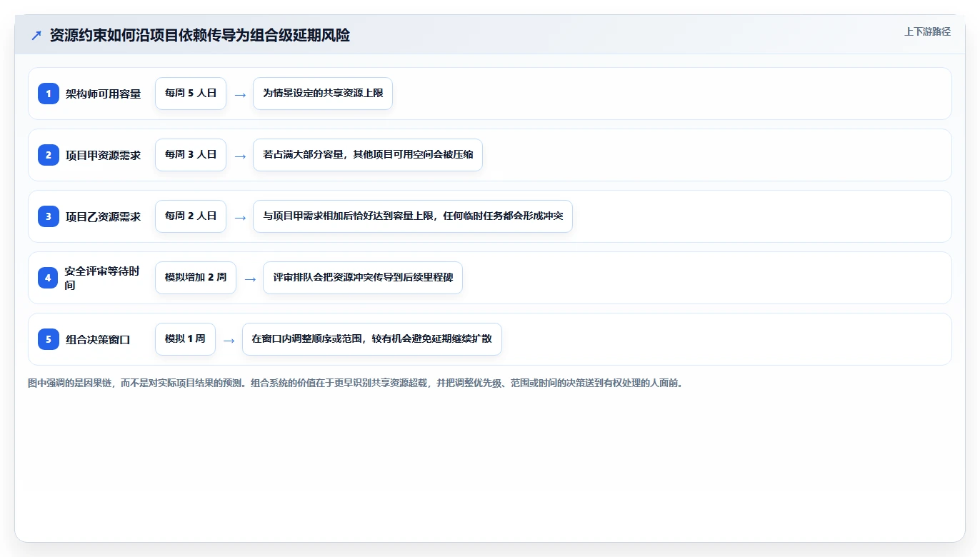The width and height of the screenshot is (980, 557).
Task: Click the number 5 badge
Action: 49,339
